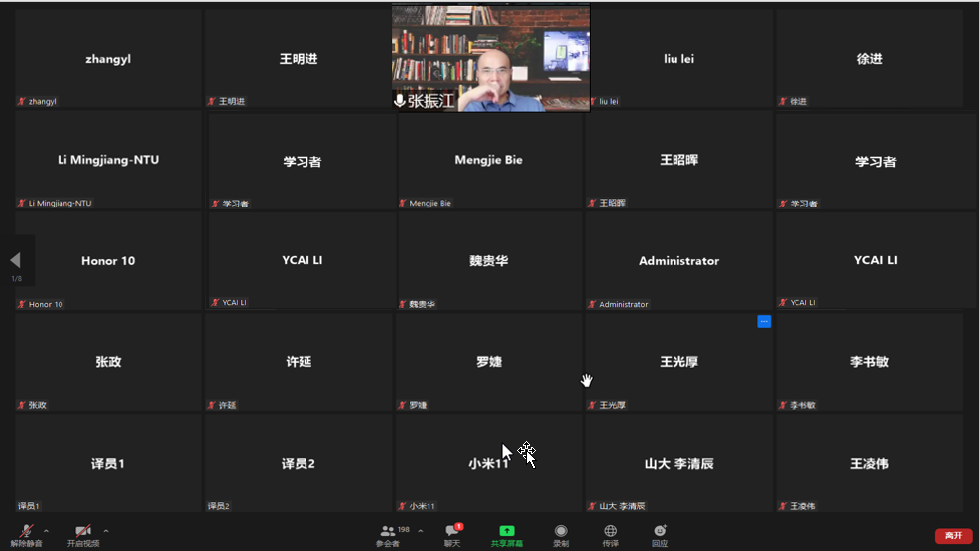Select the Li Mingjiang-NTU participant tile

click(108, 160)
